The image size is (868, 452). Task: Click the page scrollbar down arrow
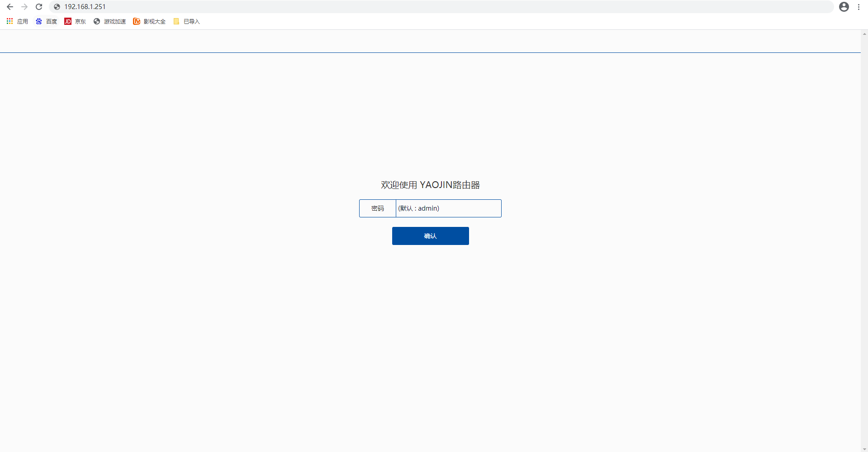tap(864, 449)
